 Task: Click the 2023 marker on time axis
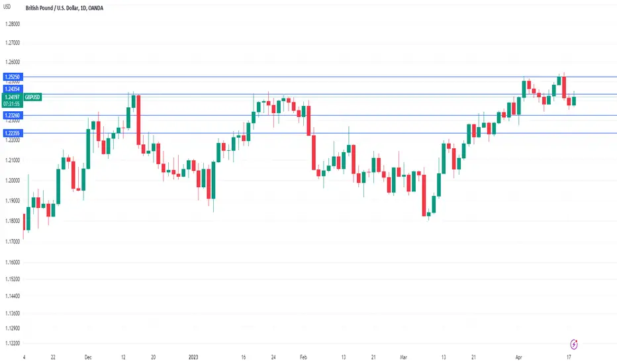[x=193, y=357]
